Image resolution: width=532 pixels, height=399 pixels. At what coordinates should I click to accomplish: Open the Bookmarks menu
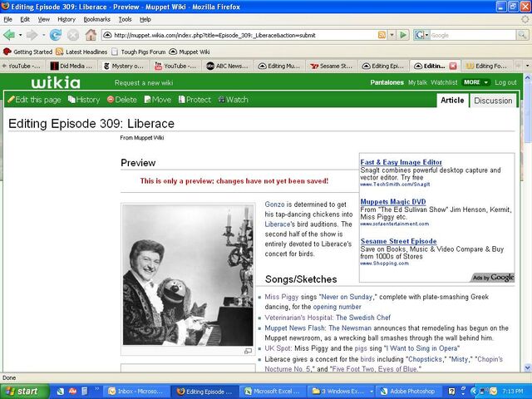[x=97, y=20]
